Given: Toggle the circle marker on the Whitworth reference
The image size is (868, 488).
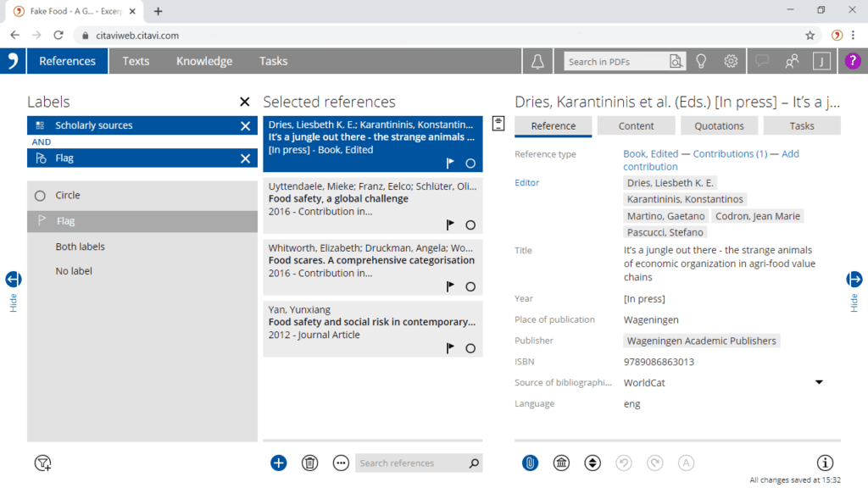Looking at the screenshot, I should tap(470, 286).
